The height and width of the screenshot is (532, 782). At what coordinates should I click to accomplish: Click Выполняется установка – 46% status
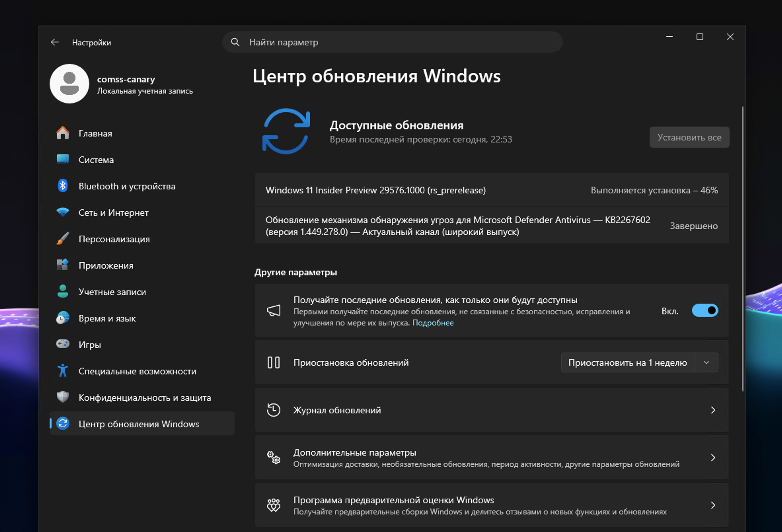[654, 190]
